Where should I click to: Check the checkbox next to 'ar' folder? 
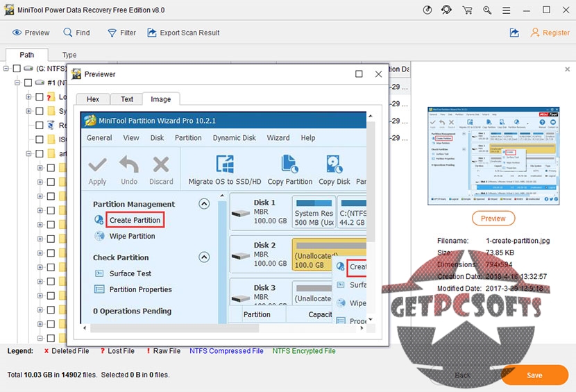(40, 153)
